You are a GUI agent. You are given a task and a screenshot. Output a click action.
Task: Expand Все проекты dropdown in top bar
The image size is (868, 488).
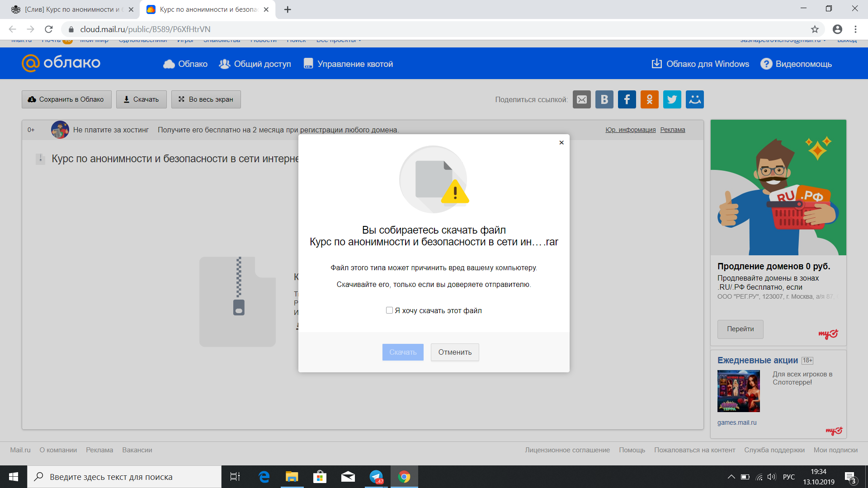click(x=339, y=41)
